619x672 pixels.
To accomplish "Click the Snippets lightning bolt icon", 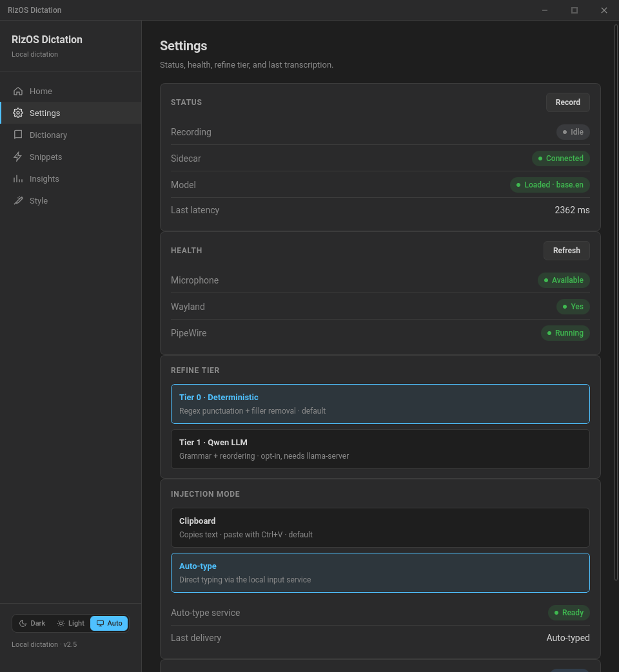I will click(18, 157).
